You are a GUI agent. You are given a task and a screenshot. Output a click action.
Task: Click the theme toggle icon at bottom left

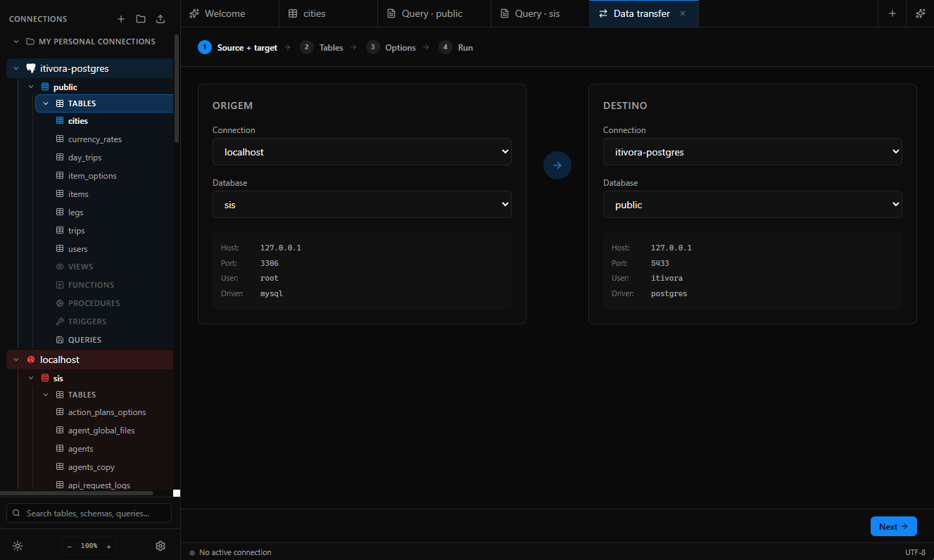pyautogui.click(x=17, y=545)
